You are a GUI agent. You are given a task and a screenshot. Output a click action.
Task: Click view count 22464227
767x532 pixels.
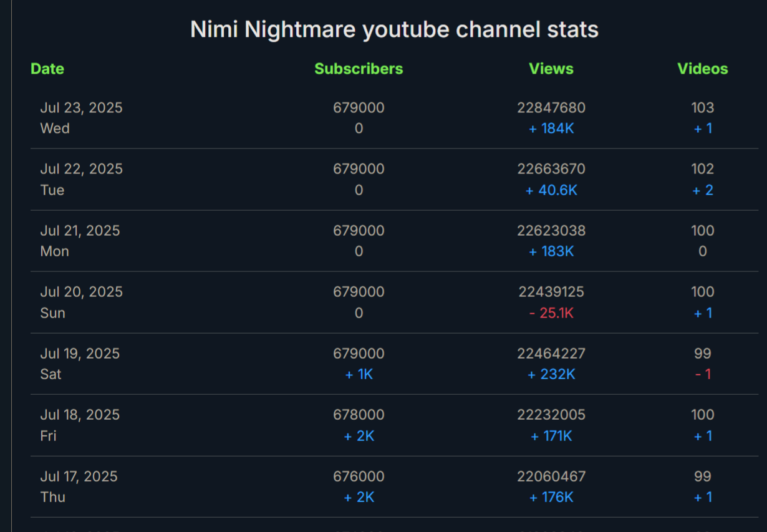pyautogui.click(x=551, y=354)
